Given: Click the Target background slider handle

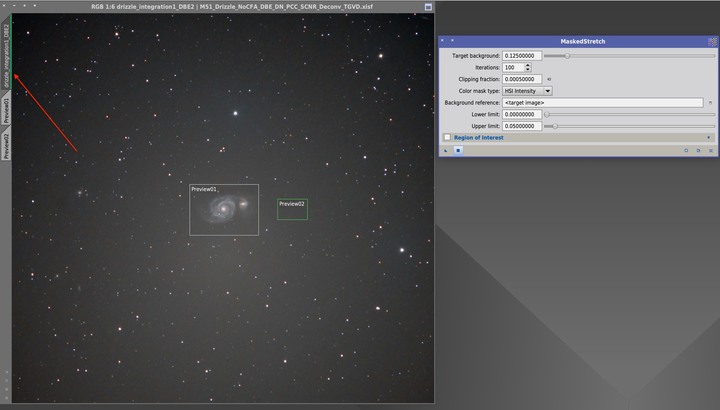Looking at the screenshot, I should pos(567,56).
